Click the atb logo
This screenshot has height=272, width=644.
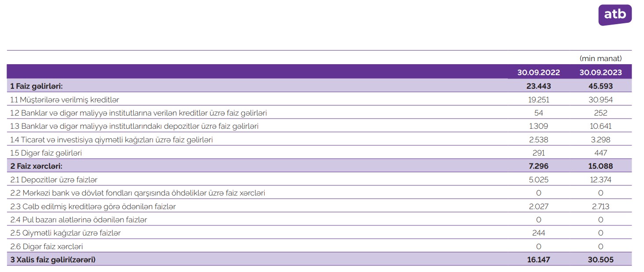(615, 15)
